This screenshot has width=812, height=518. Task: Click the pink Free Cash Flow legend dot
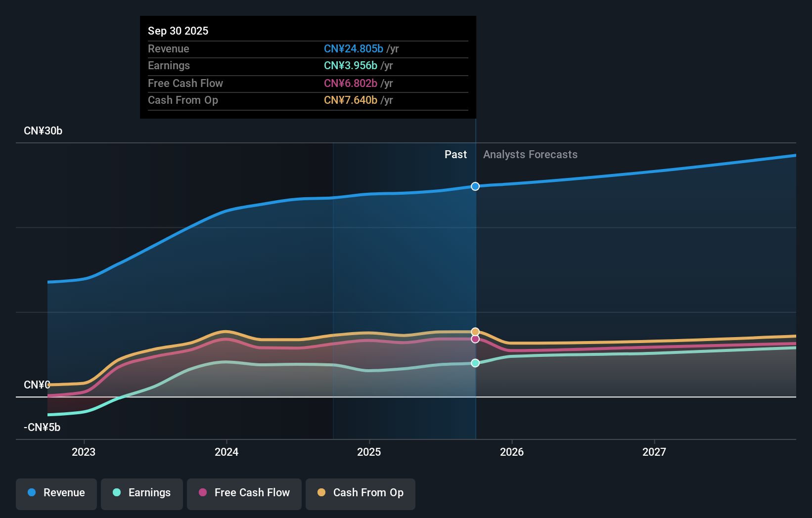[202, 493]
